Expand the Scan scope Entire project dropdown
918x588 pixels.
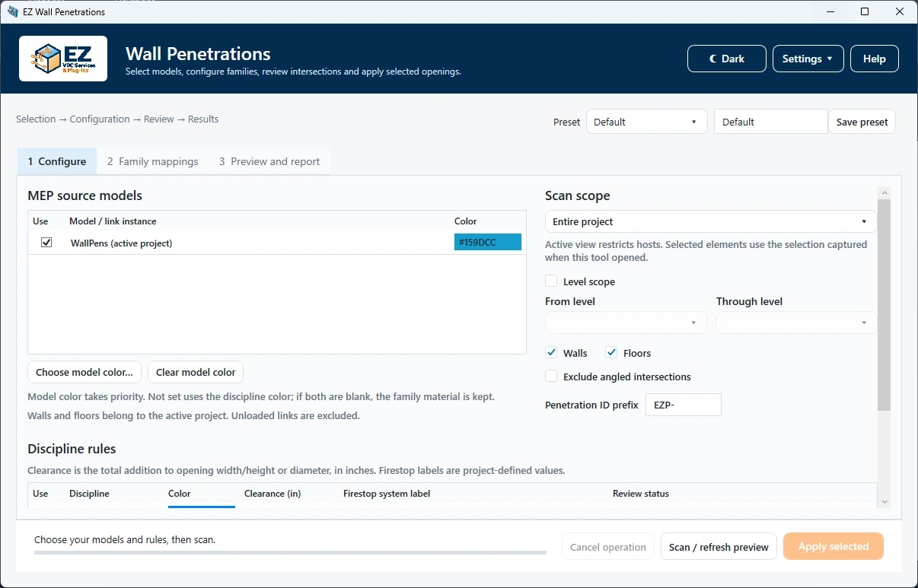(x=710, y=221)
